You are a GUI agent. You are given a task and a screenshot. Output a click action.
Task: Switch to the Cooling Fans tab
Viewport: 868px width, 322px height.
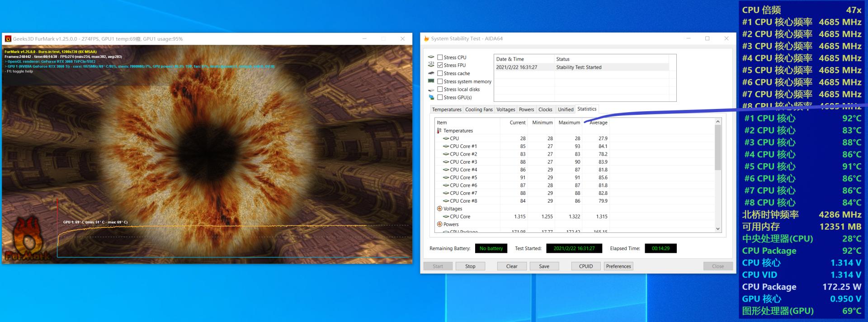479,109
